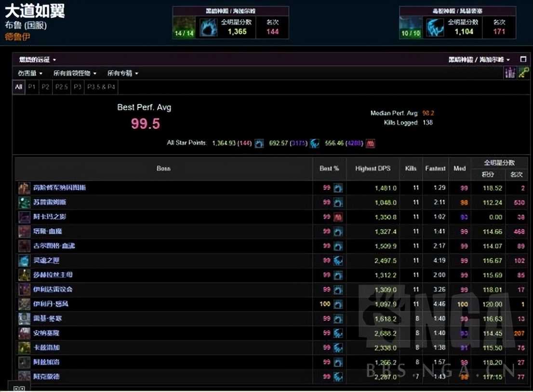Click the spec icon in 伊利丹·怒风 row
The image size is (533, 392).
(x=338, y=304)
